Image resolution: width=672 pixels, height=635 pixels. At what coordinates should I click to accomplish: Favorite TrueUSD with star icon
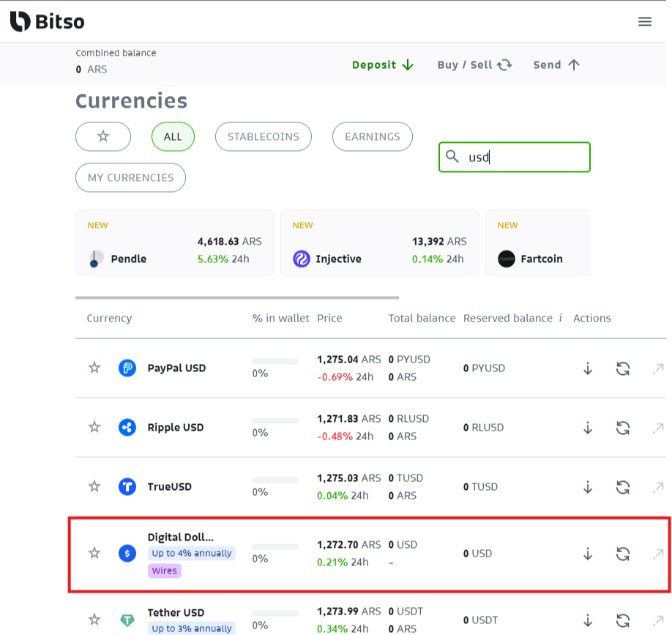[x=94, y=486]
